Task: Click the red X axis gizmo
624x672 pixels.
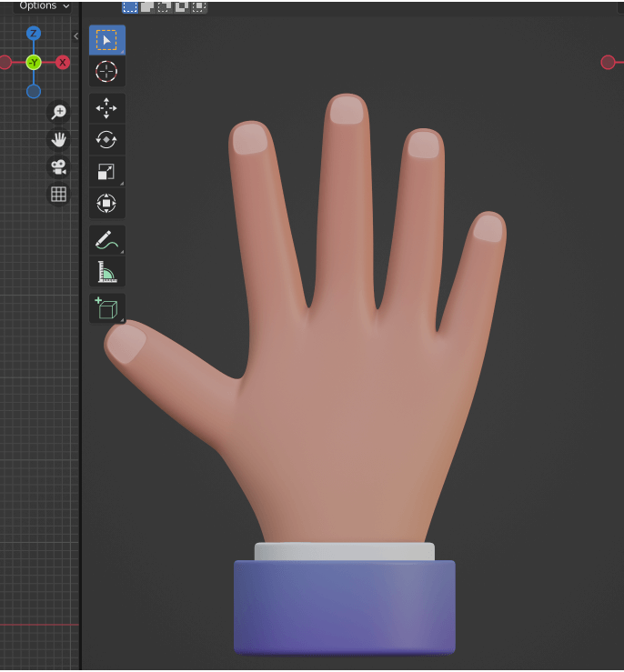Action: [x=63, y=63]
